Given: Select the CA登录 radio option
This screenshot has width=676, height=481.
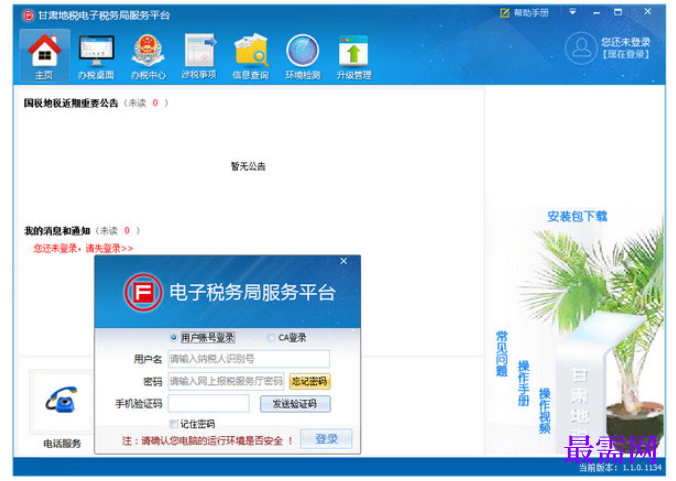Looking at the screenshot, I should 271,337.
